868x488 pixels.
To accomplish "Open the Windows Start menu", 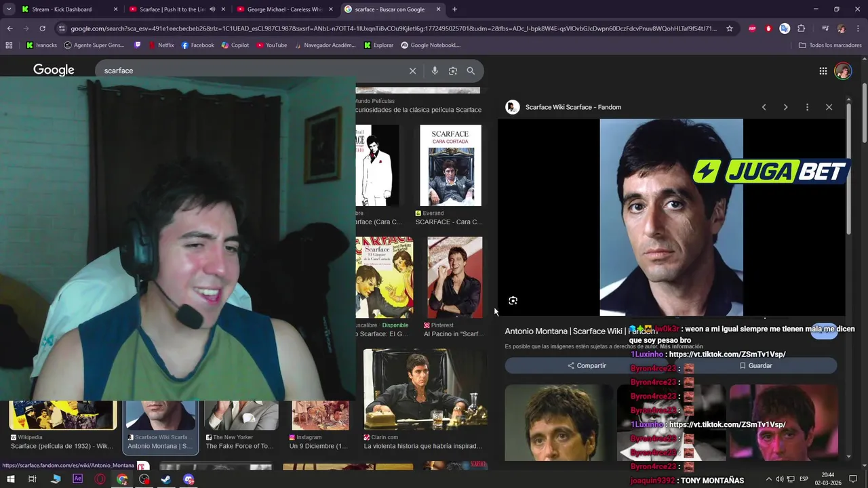I will point(10,479).
